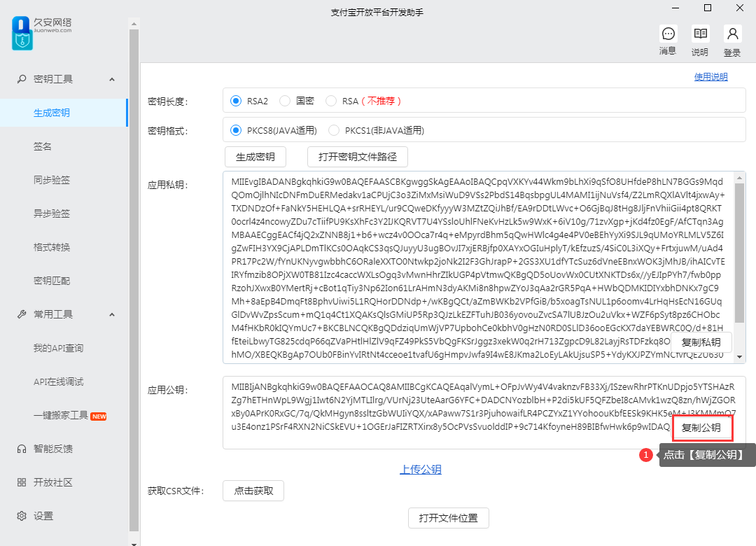
Task: Click the 支付宝开放平台开发助手 window title
Action: tap(377, 13)
